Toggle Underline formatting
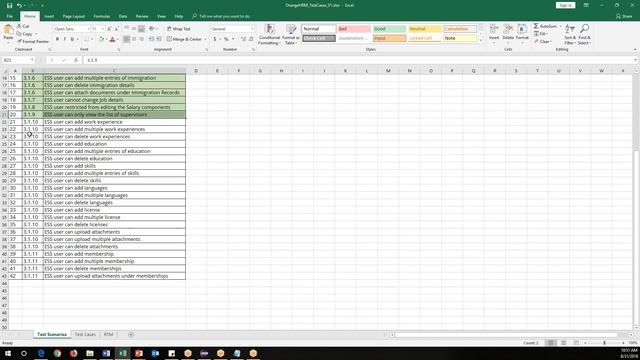Screen dimensions: 640x360 (72, 39)
